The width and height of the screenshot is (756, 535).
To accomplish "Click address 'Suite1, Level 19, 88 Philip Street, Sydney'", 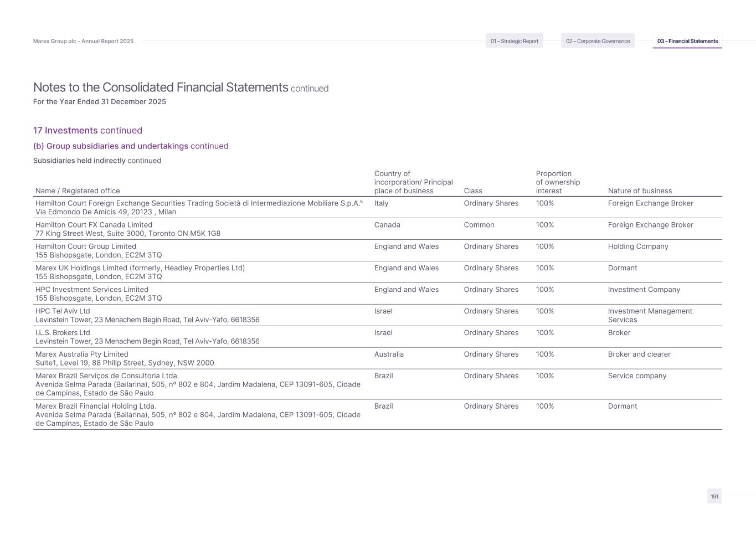I will [125, 363].
